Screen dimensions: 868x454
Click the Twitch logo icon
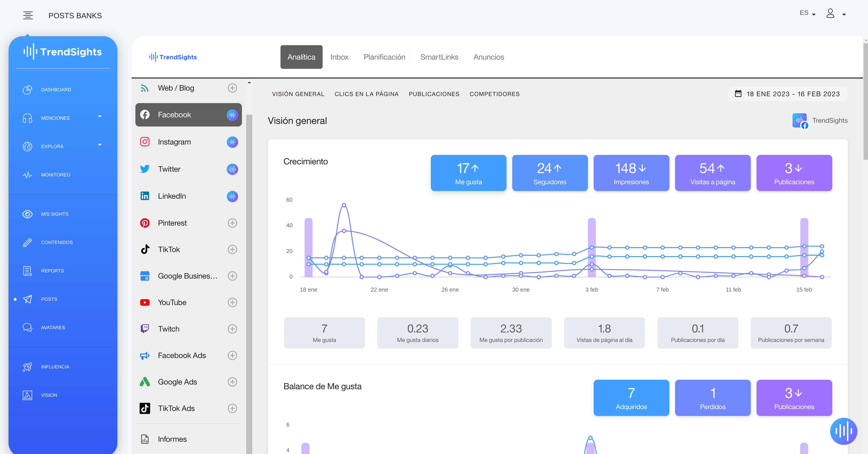coord(145,329)
